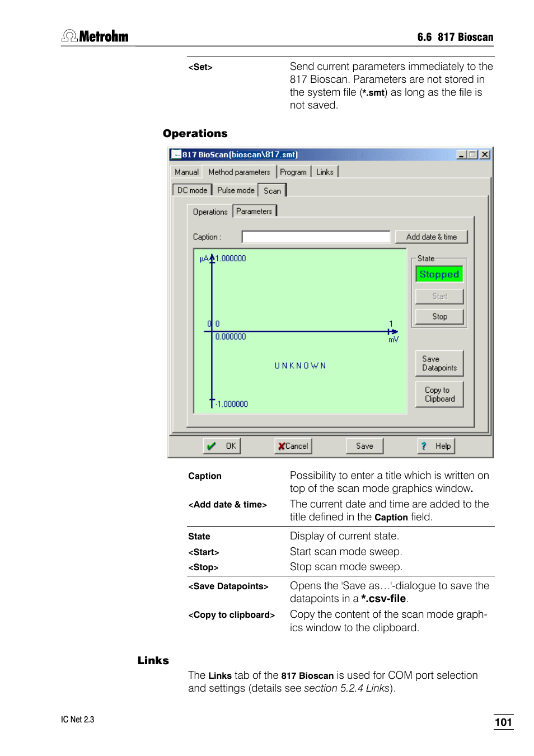Switch to DC mode tab
Image resolution: width=534 pixels, height=756 pixels.
(x=192, y=190)
